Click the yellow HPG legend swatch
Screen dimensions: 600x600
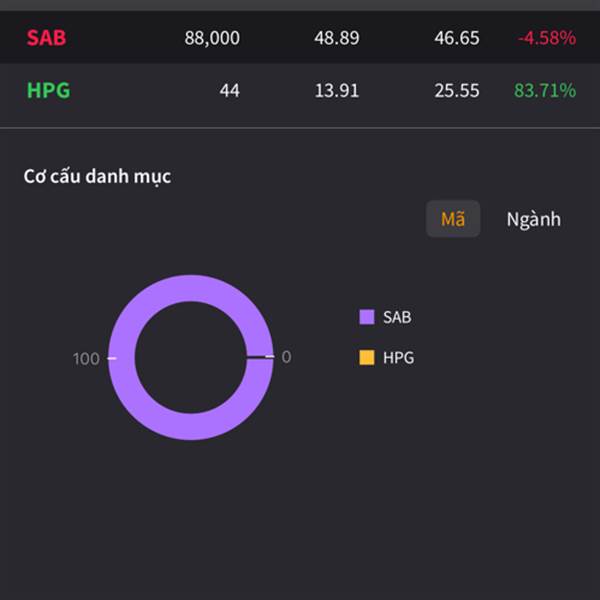click(x=367, y=357)
